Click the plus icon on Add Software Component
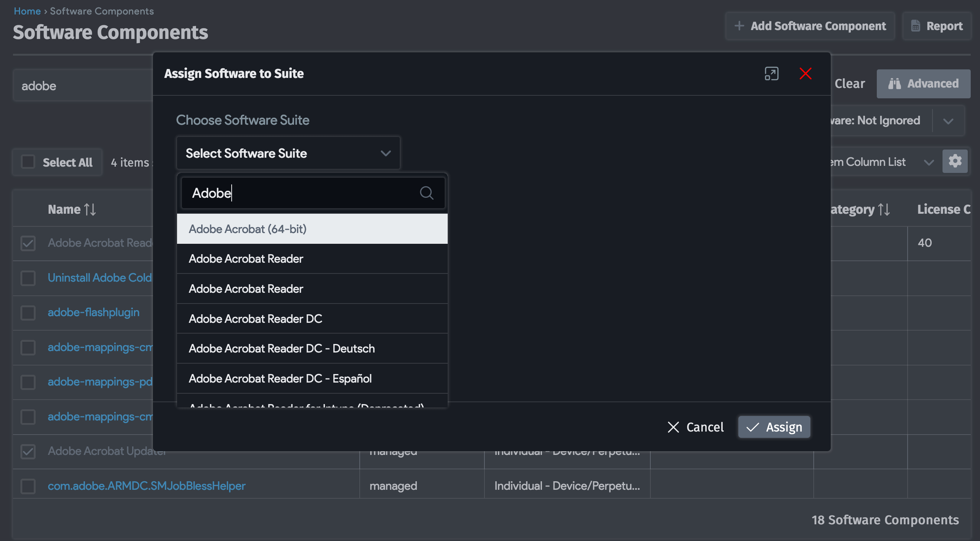This screenshot has height=541, width=980. tap(739, 26)
